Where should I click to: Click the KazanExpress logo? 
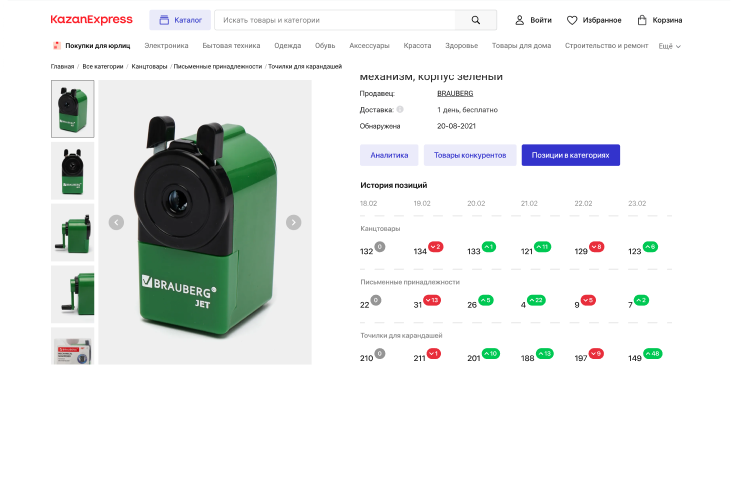pos(91,20)
